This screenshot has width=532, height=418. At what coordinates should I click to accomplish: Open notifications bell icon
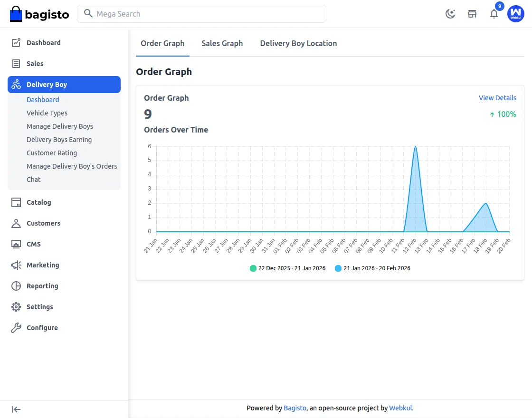coord(494,14)
